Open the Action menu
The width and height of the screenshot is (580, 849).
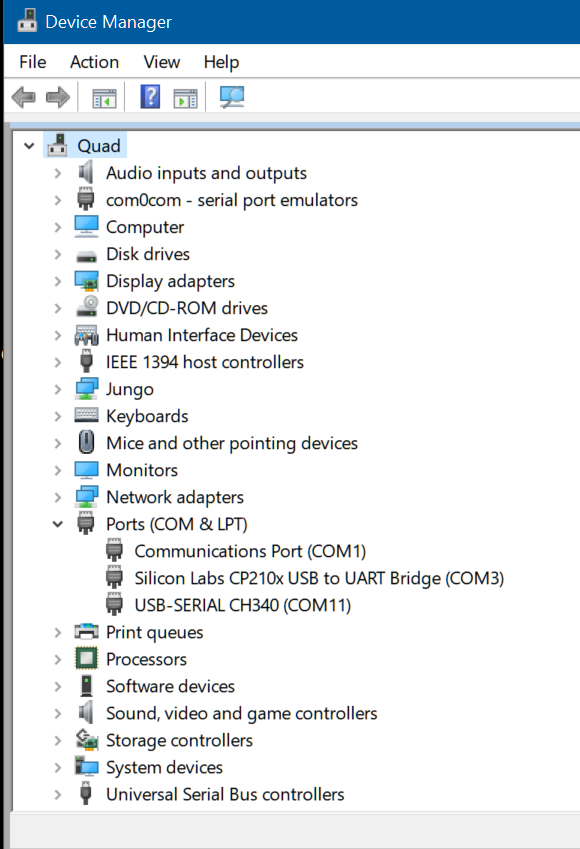point(94,62)
